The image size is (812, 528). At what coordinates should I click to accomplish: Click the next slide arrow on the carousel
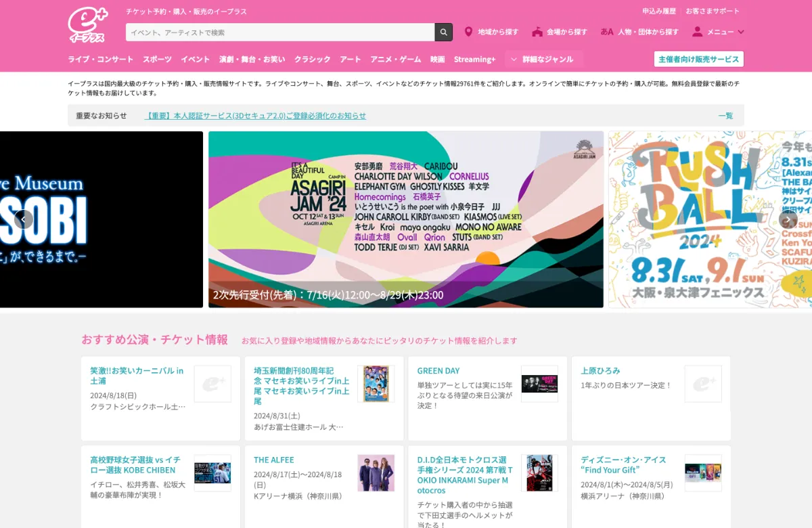pyautogui.click(x=788, y=219)
